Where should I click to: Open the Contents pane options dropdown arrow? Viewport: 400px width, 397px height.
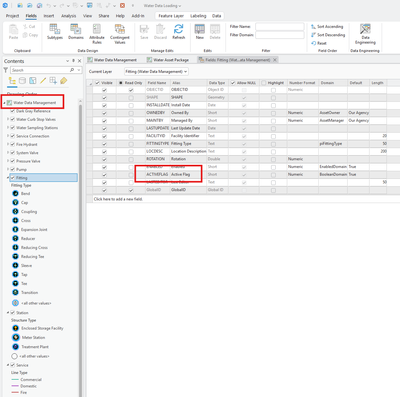tap(68, 61)
